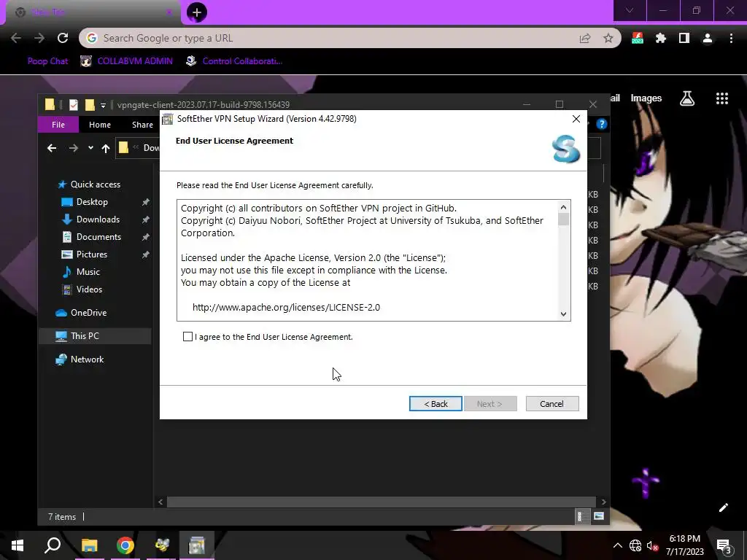Close the SoftEther VPN Setup Wizard dialog
747x560 pixels.
point(576,119)
